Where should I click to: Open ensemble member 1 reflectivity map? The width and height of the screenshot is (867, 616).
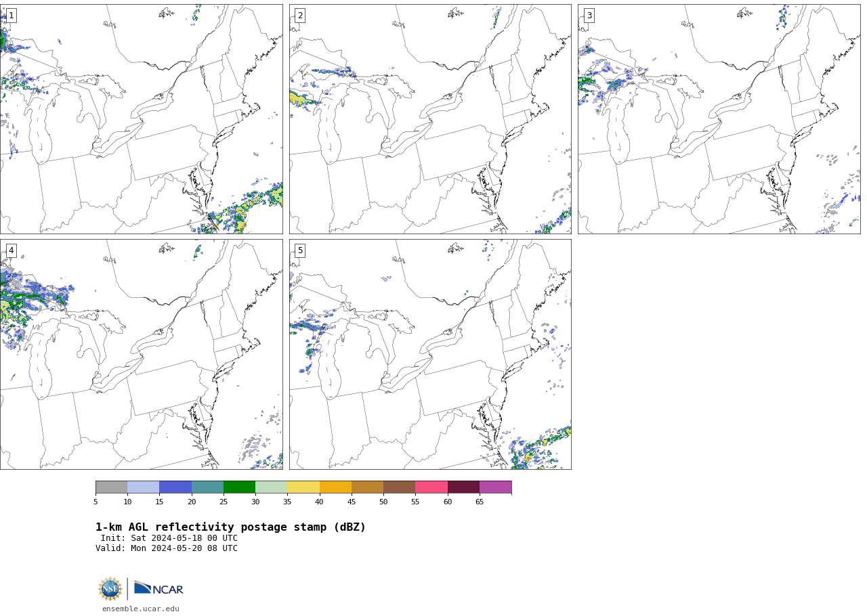pos(141,119)
